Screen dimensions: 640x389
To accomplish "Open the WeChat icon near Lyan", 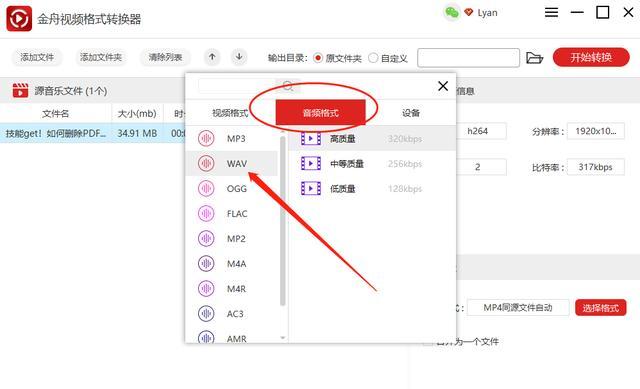I will coord(451,13).
